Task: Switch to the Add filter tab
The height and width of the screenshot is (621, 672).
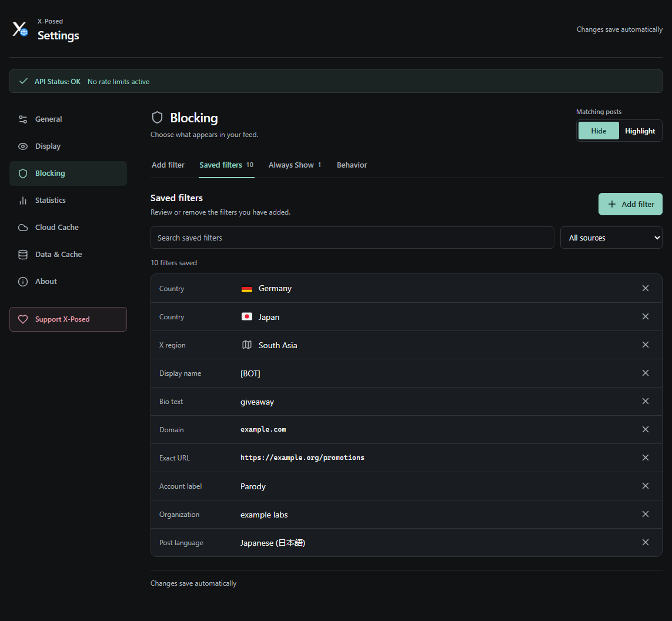Action: point(168,165)
